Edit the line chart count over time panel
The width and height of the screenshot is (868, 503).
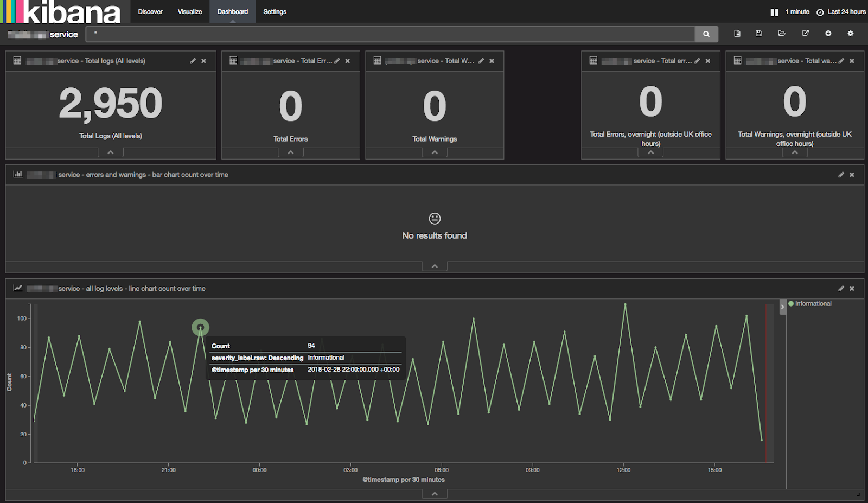point(841,289)
